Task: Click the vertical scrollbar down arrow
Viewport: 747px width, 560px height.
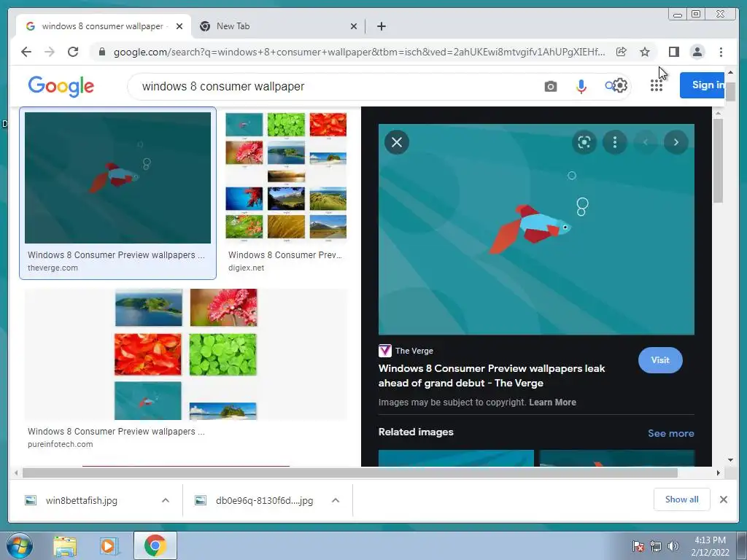Action: coord(730,460)
